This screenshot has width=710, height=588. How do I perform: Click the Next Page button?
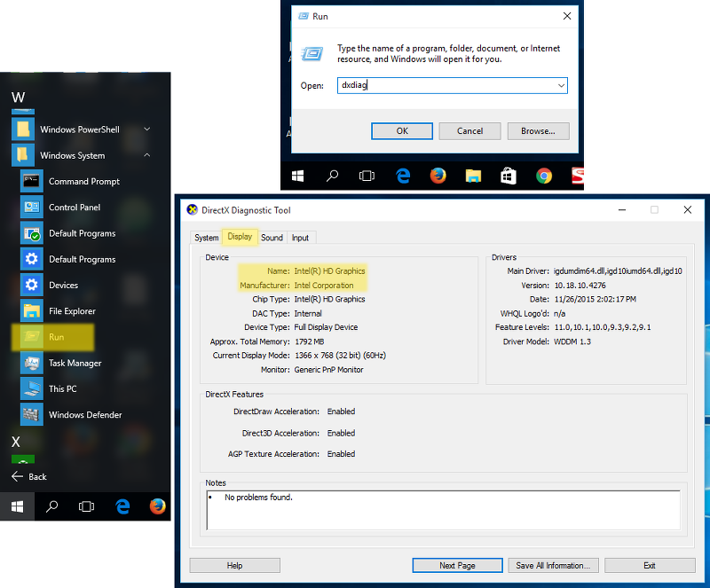click(457, 565)
